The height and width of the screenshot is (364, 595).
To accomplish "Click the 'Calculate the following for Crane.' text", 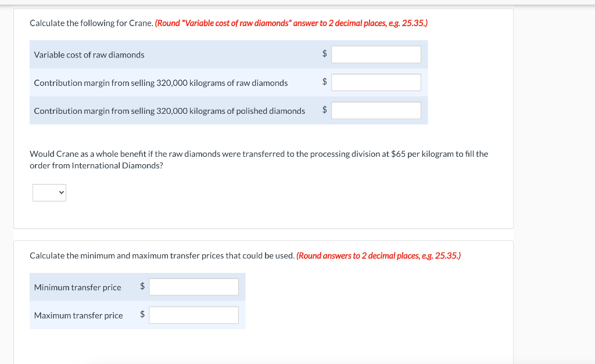I will 91,23.
